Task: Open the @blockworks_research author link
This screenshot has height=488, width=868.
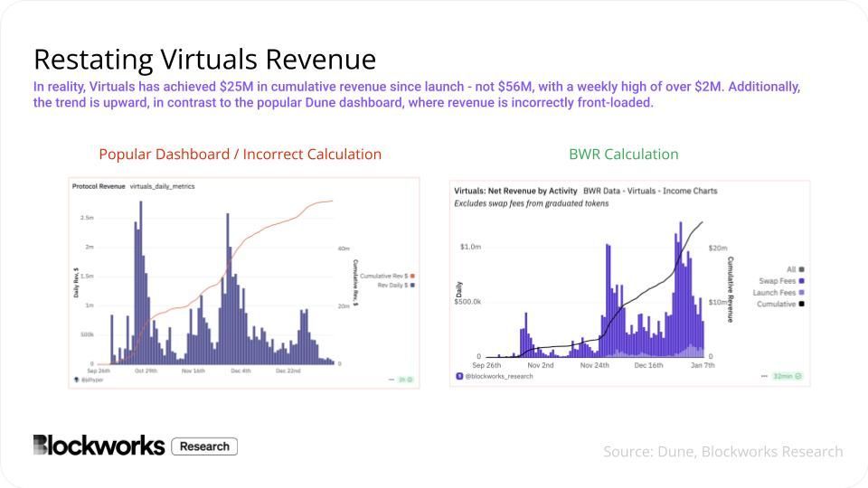Action: coord(499,376)
